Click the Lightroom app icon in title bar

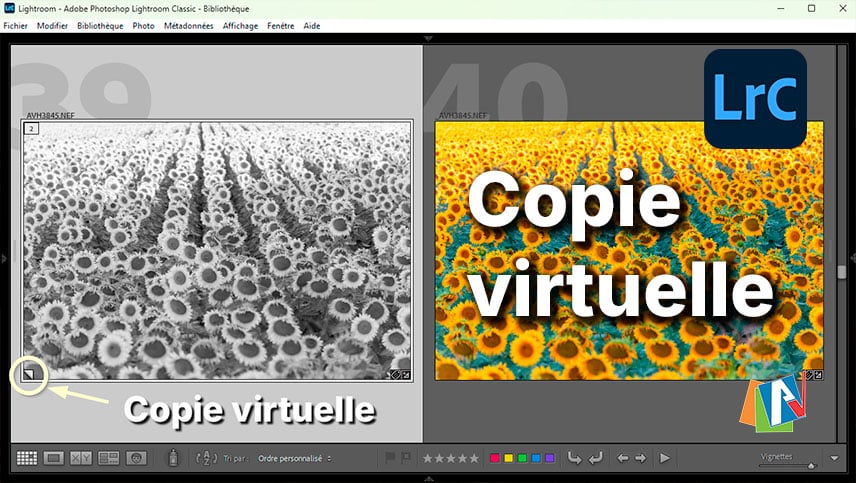click(9, 8)
